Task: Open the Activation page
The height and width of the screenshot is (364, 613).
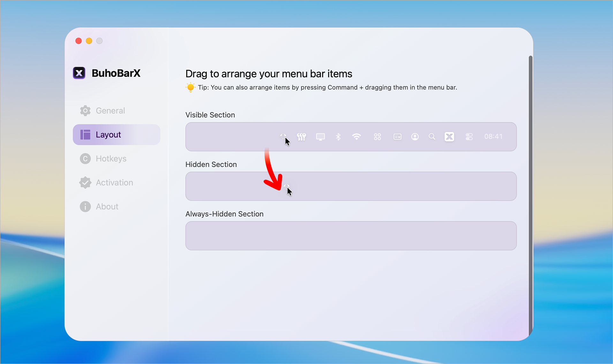Action: (114, 183)
